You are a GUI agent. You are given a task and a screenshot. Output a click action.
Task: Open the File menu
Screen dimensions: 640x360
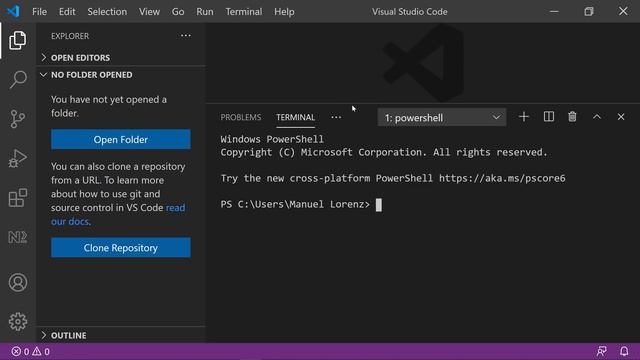[39, 11]
